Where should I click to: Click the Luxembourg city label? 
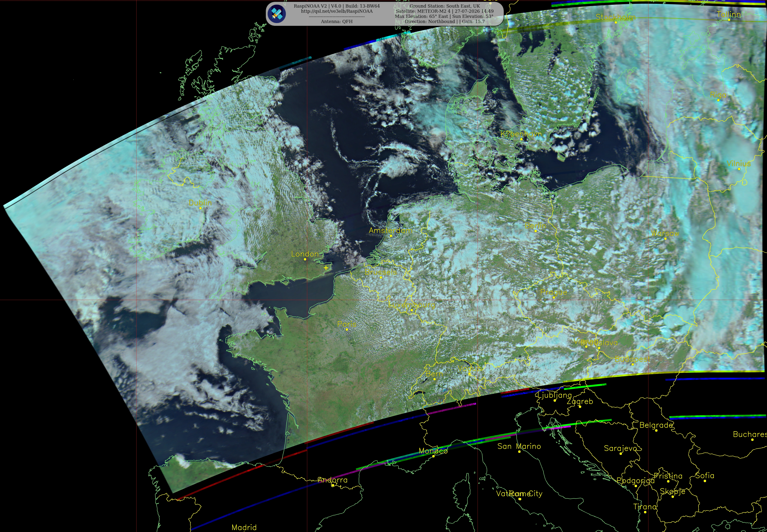point(412,305)
